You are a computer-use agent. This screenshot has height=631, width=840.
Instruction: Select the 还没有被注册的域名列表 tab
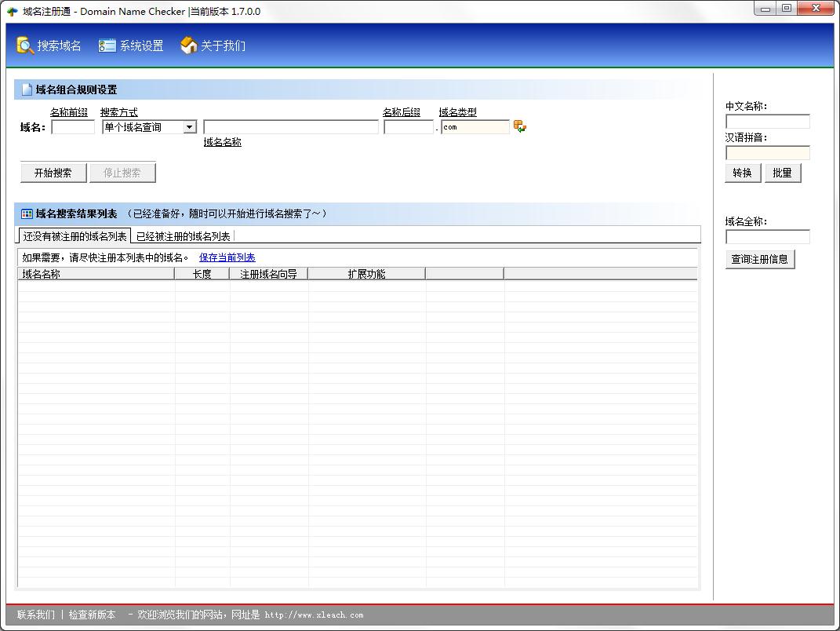[75, 236]
